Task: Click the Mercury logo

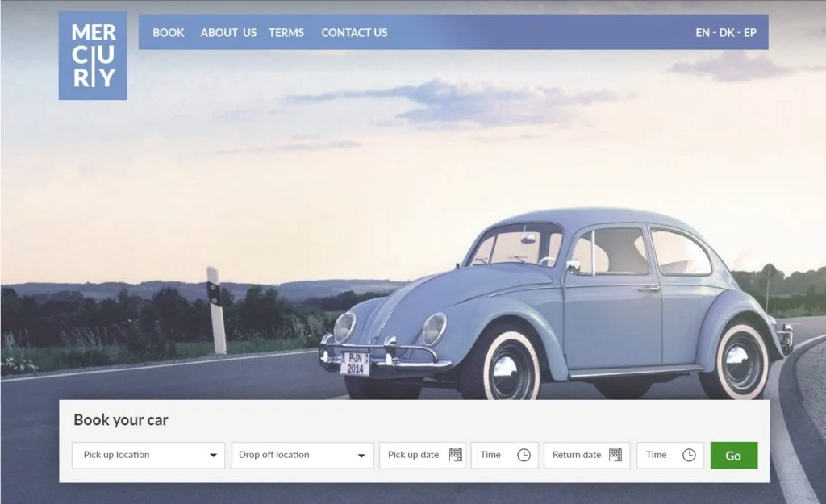Action: click(x=93, y=56)
